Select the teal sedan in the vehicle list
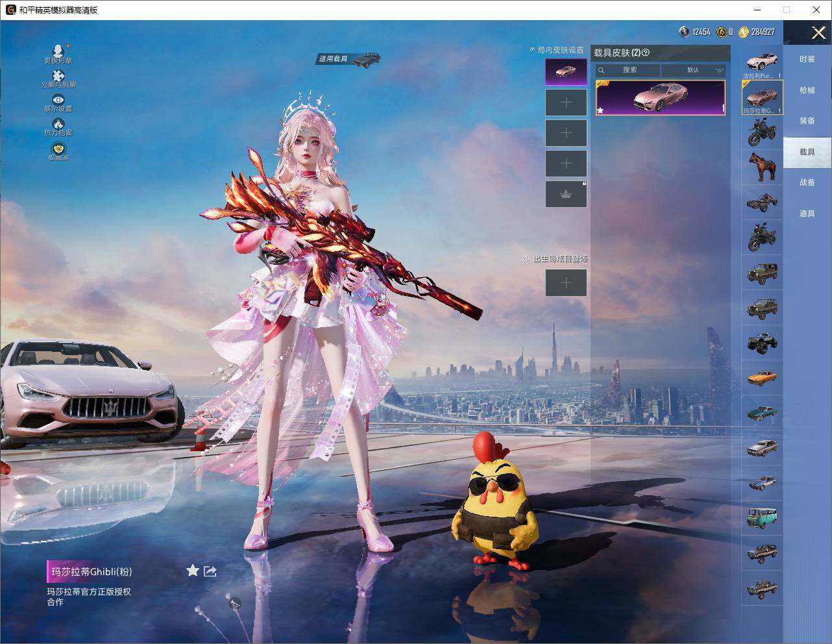This screenshot has height=644, width=832. (763, 412)
